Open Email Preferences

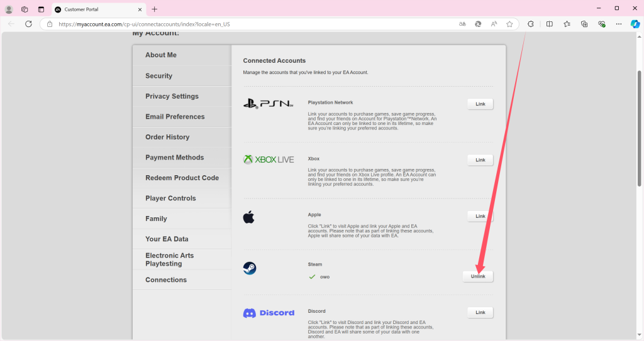pyautogui.click(x=182, y=117)
